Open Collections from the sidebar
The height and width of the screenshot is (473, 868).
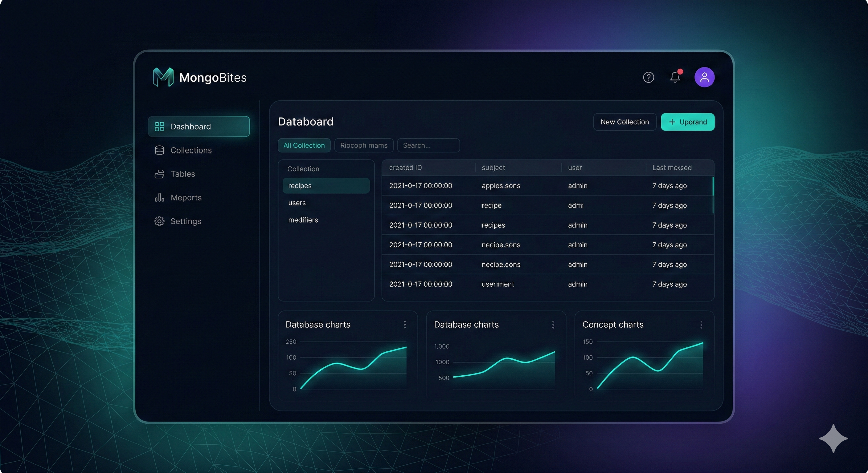pos(191,150)
